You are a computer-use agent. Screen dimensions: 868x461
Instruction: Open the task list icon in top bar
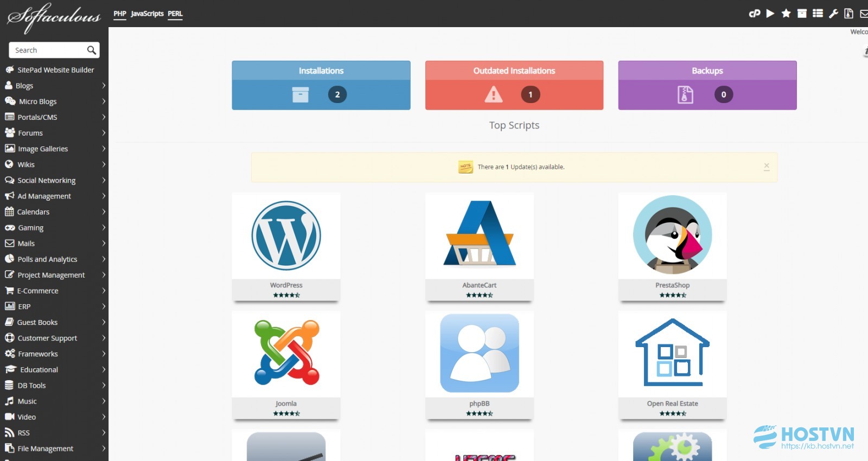coord(818,14)
